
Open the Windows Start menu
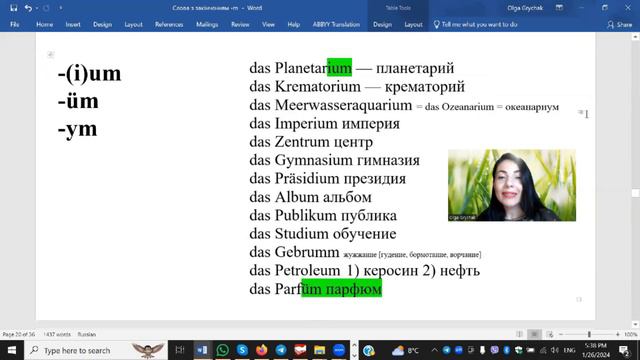(11, 350)
